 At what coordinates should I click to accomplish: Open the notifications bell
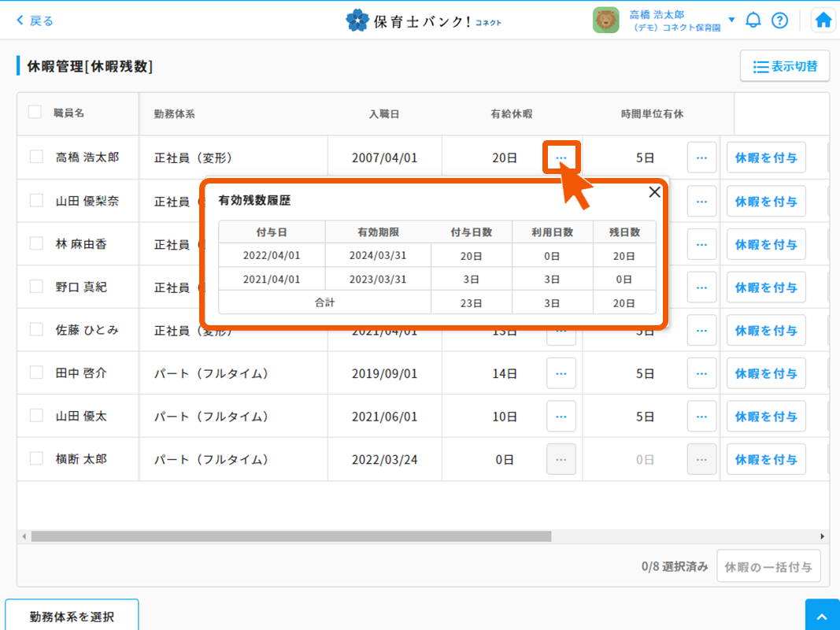[753, 20]
